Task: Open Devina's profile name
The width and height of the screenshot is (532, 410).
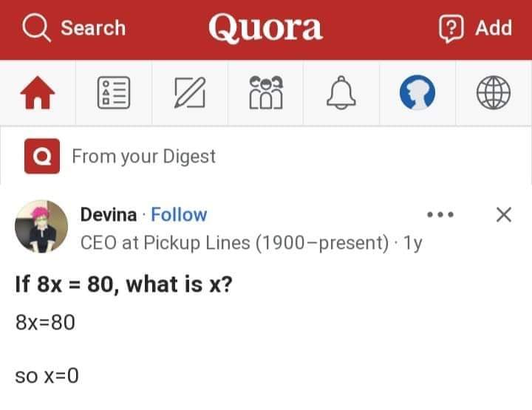Action: (x=108, y=215)
